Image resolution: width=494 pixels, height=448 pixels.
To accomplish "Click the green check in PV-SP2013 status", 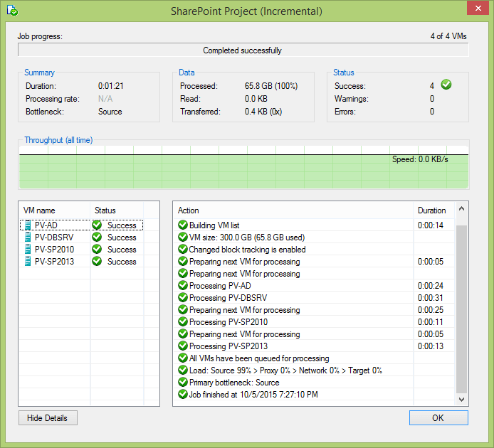I will click(97, 261).
